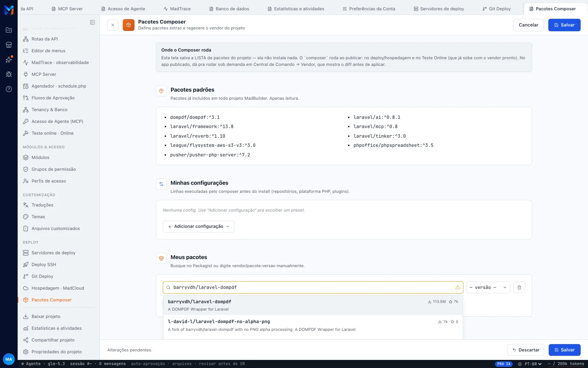This screenshot has width=588, height=368.
Task: Click the Cancelar button
Action: click(528, 25)
